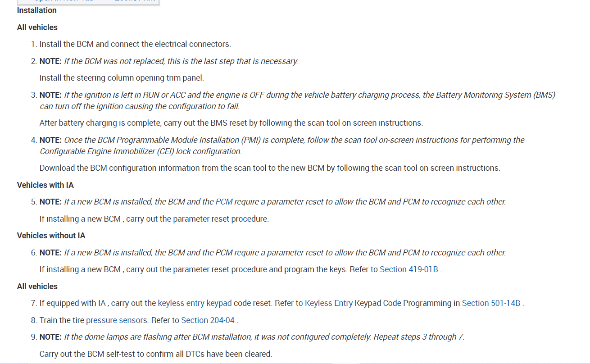The image size is (590, 364).
Task: Click the Vehicles without IA heading
Action: [51, 236]
